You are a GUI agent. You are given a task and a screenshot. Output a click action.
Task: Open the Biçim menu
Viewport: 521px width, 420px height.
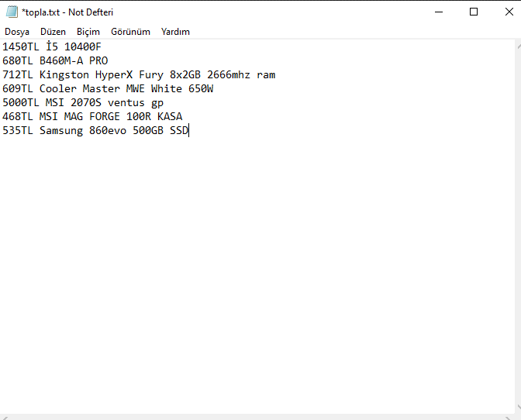tap(88, 32)
